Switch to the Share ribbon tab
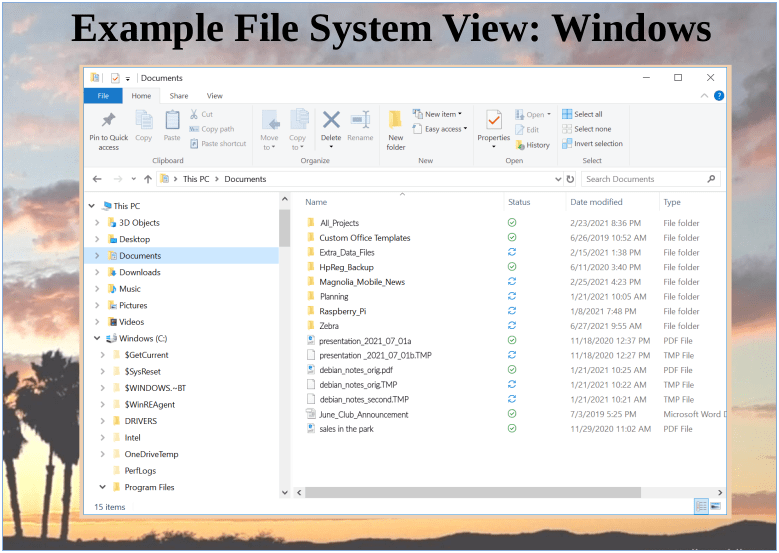Image resolution: width=779 pixels, height=553 pixels. pyautogui.click(x=178, y=96)
